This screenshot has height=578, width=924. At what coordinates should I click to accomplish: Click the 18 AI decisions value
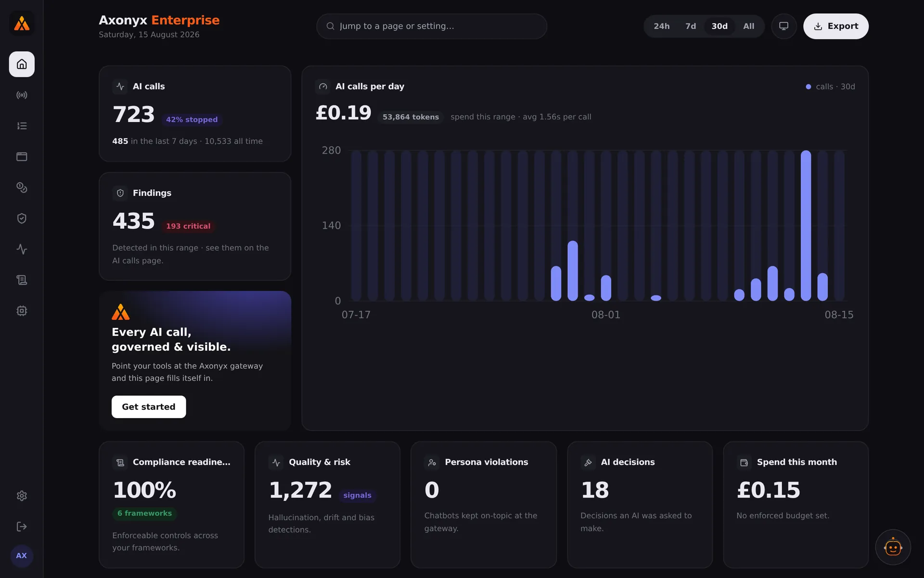click(595, 490)
